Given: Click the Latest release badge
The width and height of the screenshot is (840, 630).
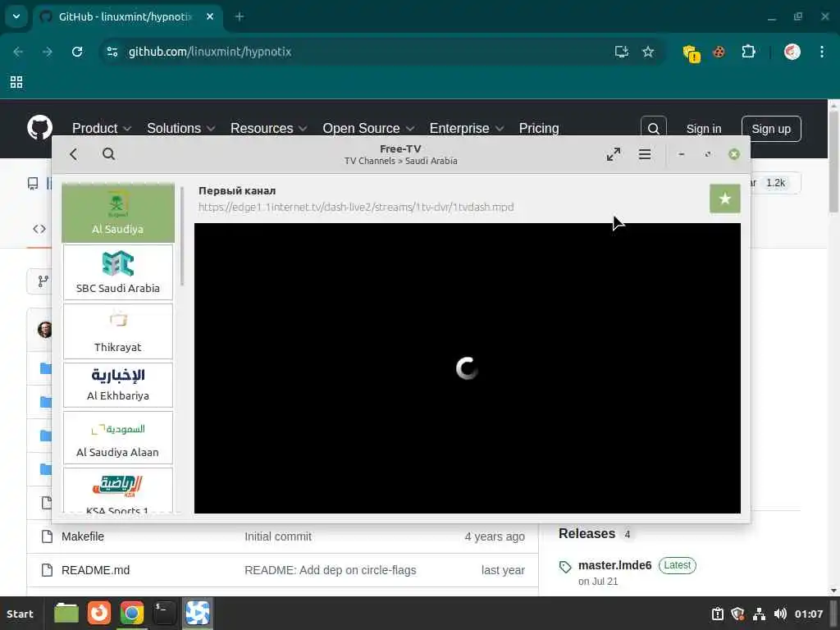Looking at the screenshot, I should point(677,565).
